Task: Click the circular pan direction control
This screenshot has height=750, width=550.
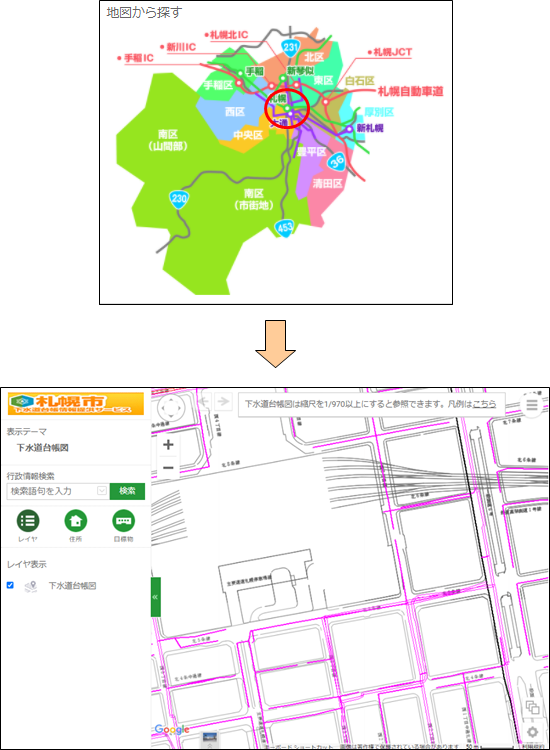Action: [x=171, y=409]
